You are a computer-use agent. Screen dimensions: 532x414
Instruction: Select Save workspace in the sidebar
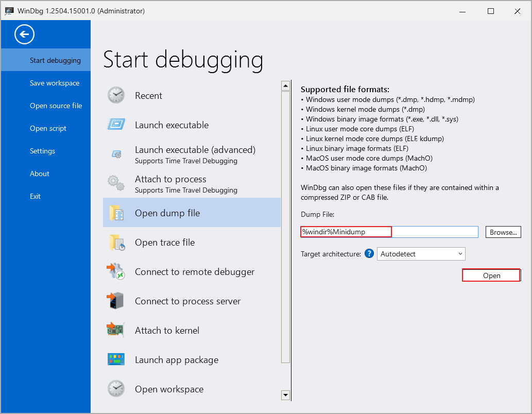[54, 83]
